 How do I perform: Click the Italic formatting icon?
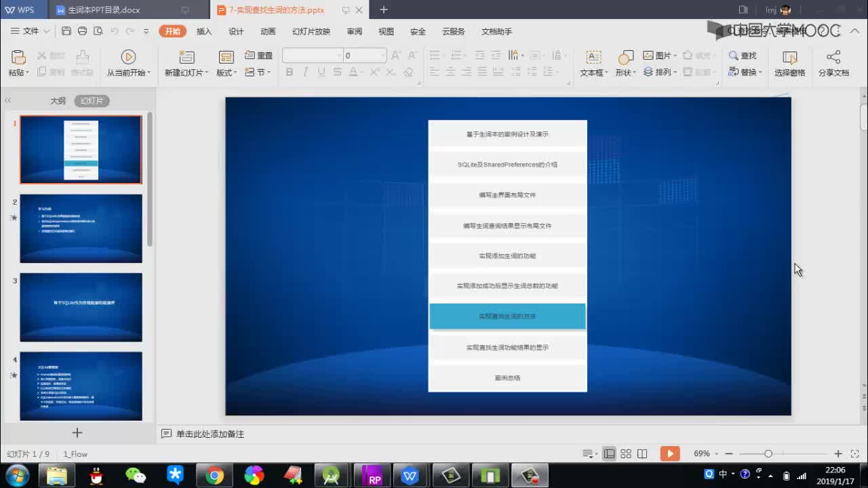305,72
